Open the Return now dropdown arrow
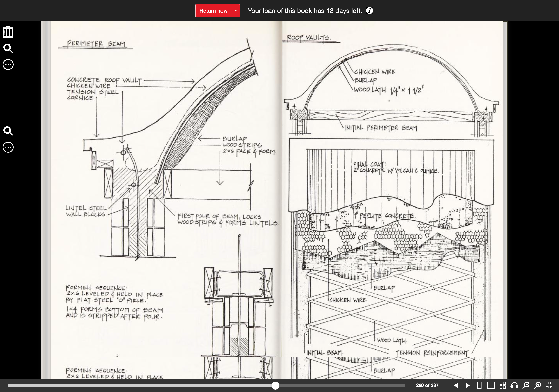The height and width of the screenshot is (392, 559). [x=236, y=11]
